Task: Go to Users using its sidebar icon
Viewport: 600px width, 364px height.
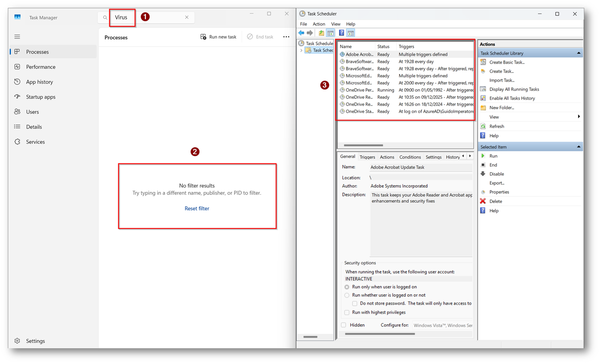Action: (17, 112)
